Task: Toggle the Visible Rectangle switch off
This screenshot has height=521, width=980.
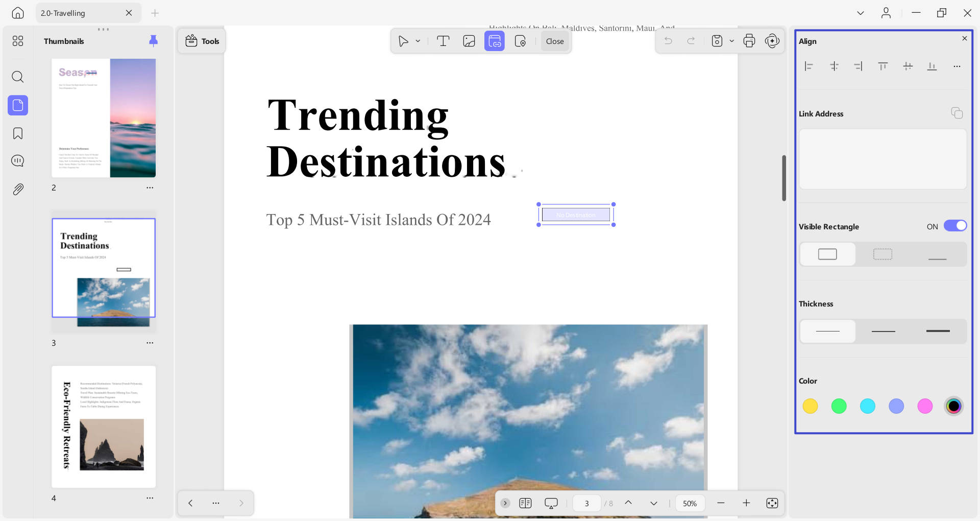Action: click(x=955, y=226)
